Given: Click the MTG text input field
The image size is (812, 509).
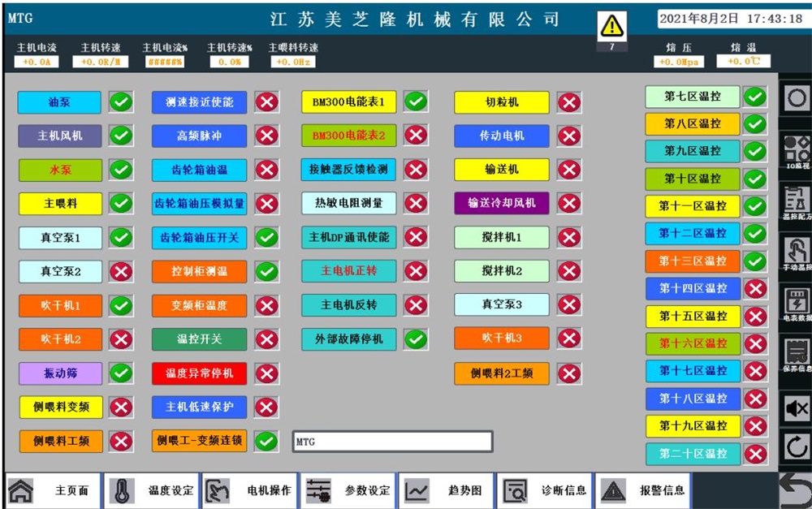Looking at the screenshot, I should tap(392, 442).
